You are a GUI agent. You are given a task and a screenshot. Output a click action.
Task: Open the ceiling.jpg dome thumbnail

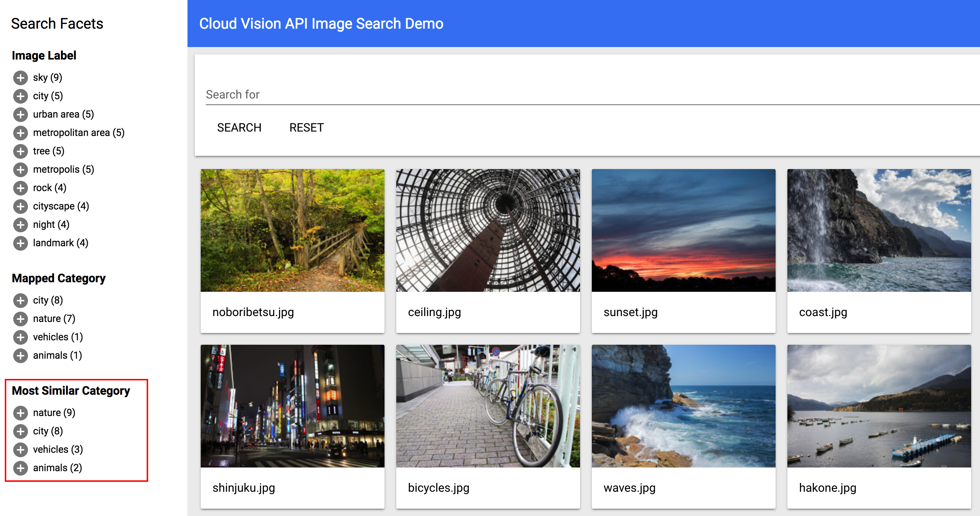[488, 230]
